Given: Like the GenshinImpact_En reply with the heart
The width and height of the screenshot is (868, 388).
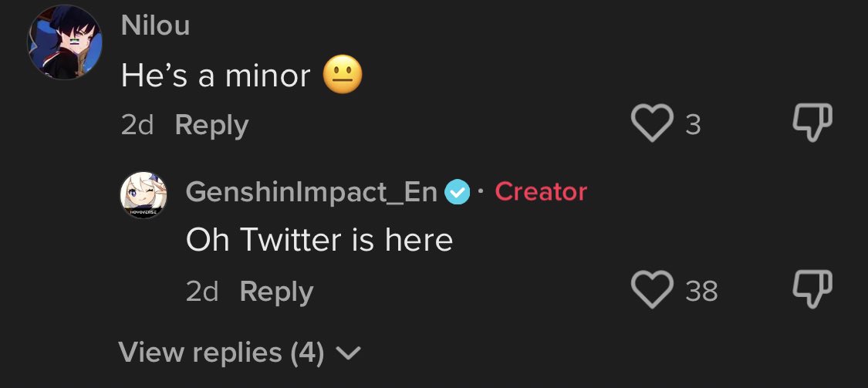Looking at the screenshot, I should coord(652,291).
